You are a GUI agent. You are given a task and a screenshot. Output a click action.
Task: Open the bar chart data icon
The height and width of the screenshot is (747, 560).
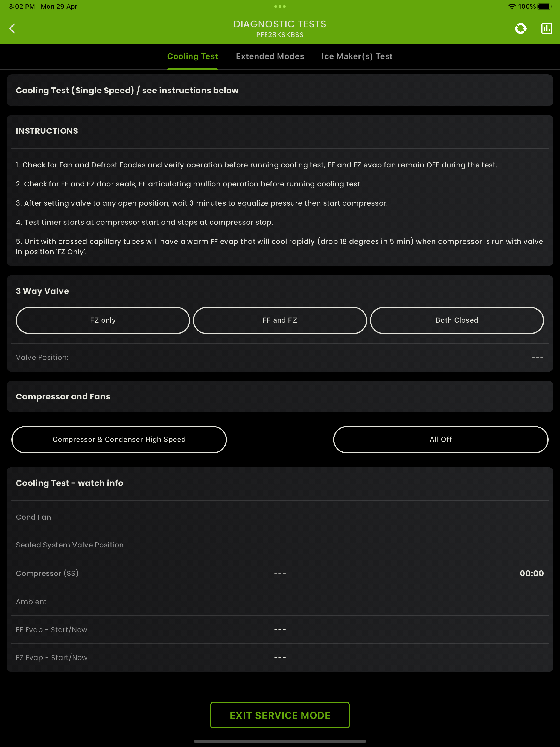tap(547, 28)
